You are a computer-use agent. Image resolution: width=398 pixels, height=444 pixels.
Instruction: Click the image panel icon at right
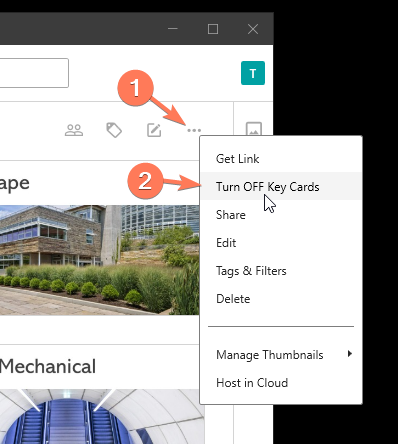pos(254,129)
